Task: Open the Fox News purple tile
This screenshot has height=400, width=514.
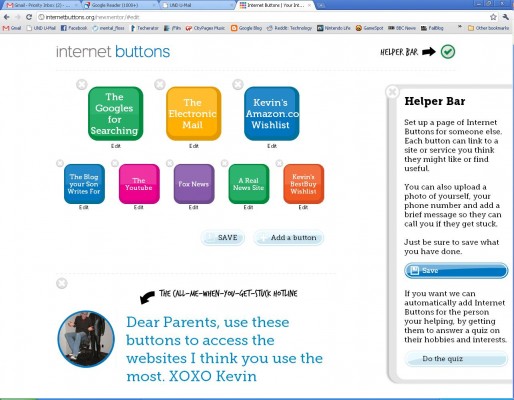Action: pos(194,184)
